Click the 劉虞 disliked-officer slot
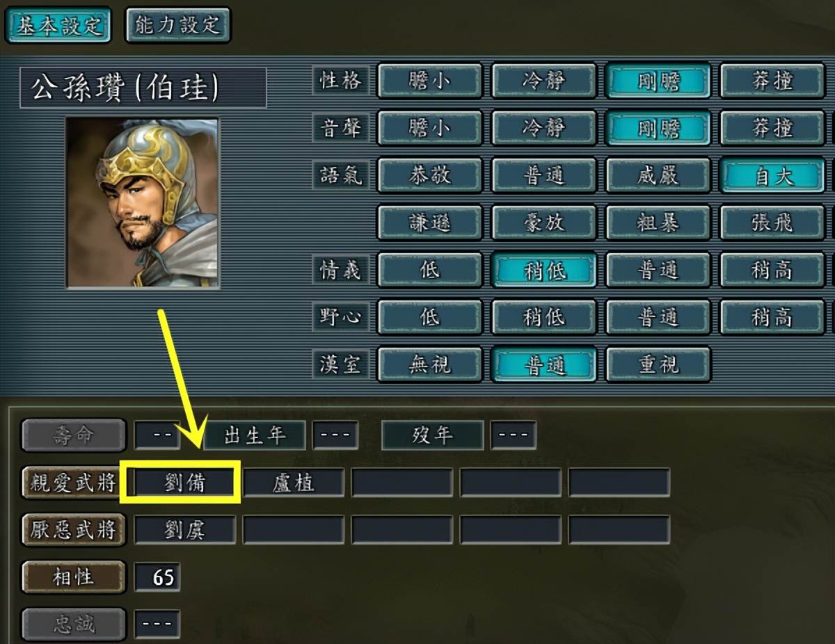 point(185,529)
